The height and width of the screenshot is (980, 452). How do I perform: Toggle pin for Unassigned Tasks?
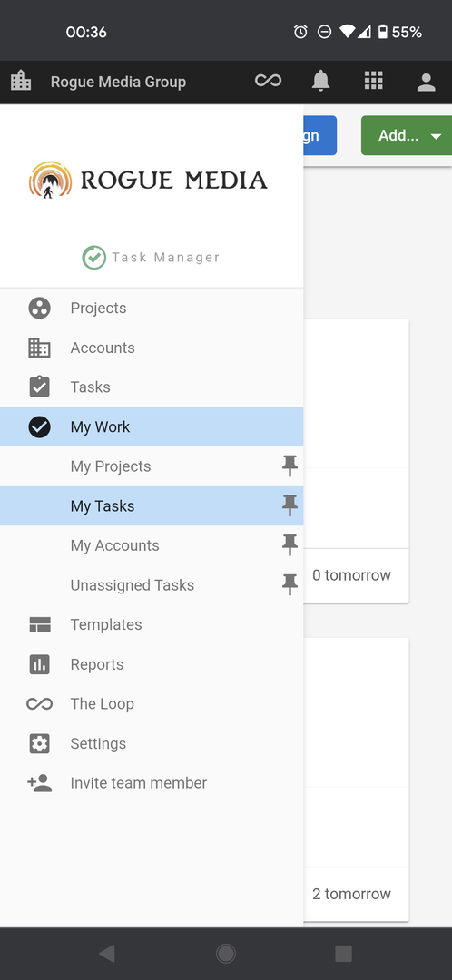pyautogui.click(x=290, y=585)
